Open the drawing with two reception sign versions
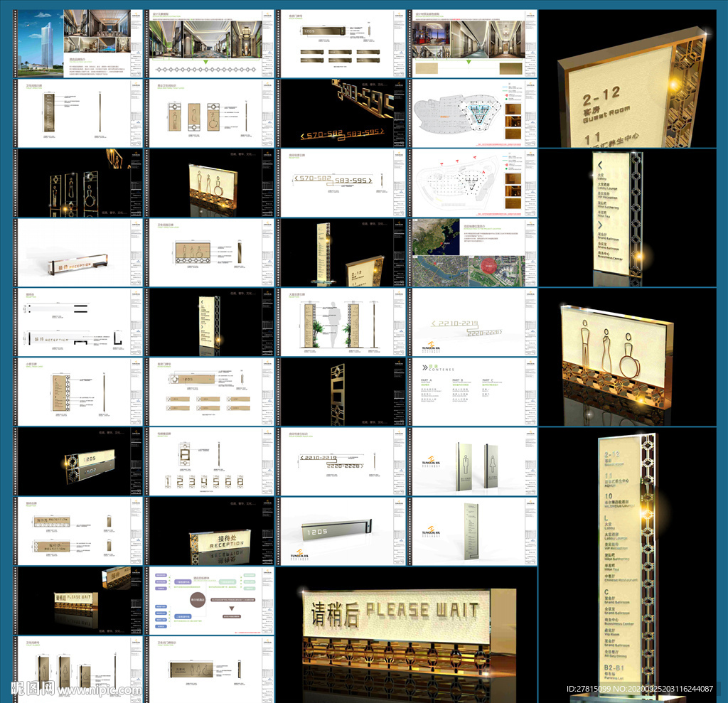The image size is (728, 703). point(78,531)
